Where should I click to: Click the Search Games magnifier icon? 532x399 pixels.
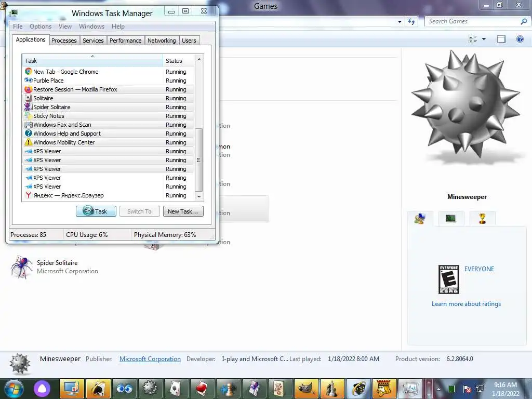pyautogui.click(x=524, y=21)
